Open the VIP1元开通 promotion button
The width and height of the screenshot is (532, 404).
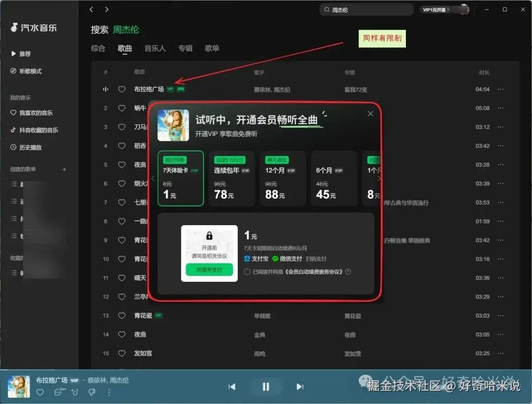[435, 9]
